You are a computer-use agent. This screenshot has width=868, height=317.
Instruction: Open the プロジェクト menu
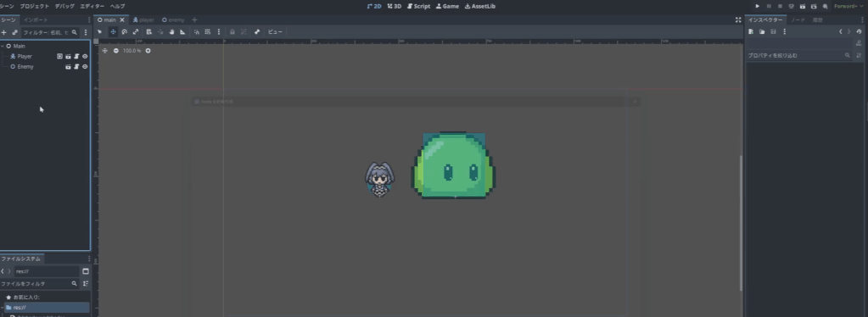[34, 6]
